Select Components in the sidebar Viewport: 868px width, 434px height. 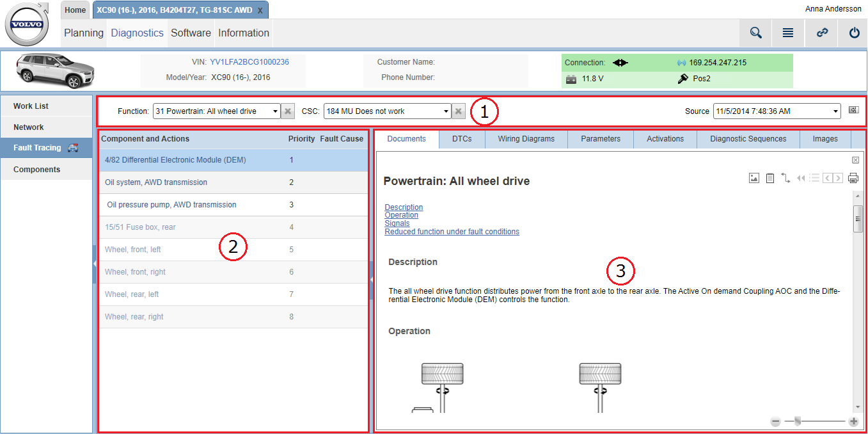[47, 170]
